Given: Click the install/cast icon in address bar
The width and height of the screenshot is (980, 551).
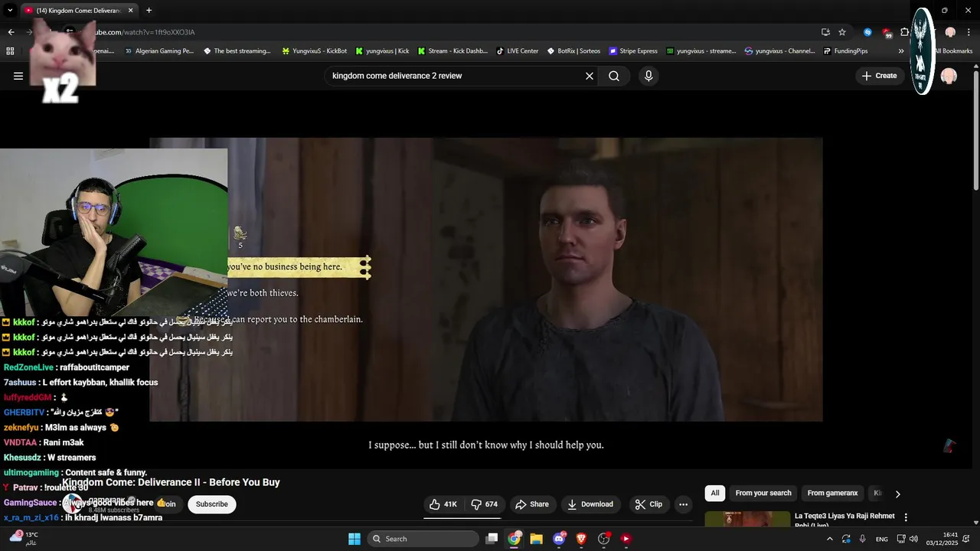Looking at the screenshot, I should tap(825, 32).
